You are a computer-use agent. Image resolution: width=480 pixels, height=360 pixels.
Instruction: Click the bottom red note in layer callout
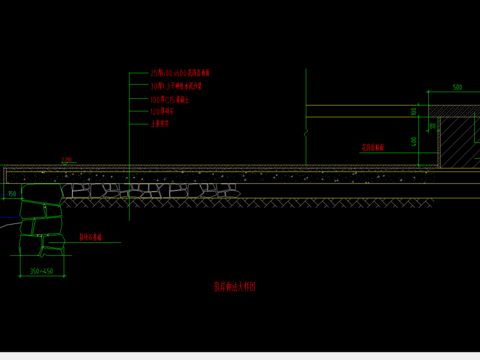pos(160,124)
